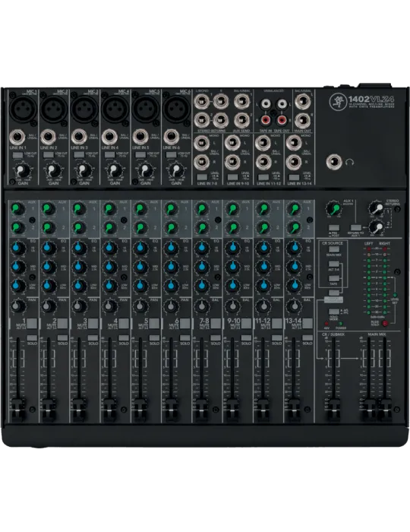
Task: Click the headphone output jack
Action: click(334, 162)
